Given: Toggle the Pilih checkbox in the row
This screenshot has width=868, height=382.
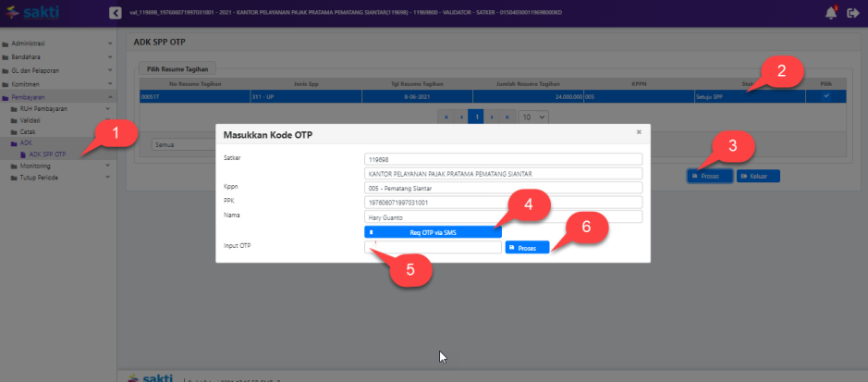Looking at the screenshot, I should [x=825, y=95].
